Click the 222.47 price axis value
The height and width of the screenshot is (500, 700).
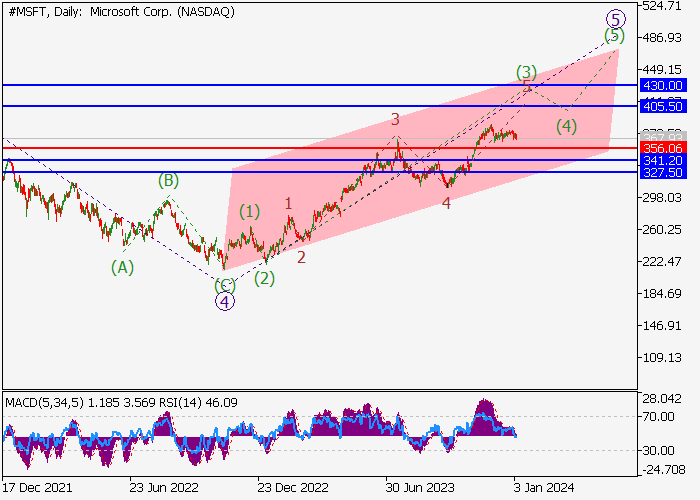(662, 261)
